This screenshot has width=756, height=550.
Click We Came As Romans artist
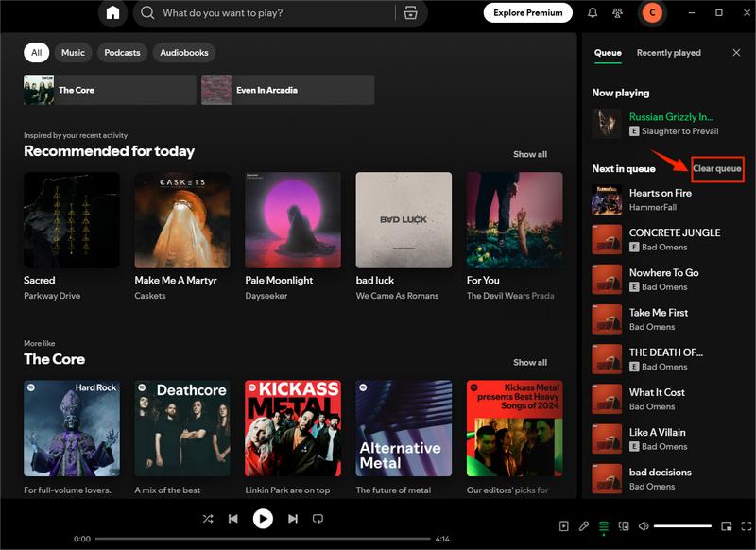pos(397,296)
